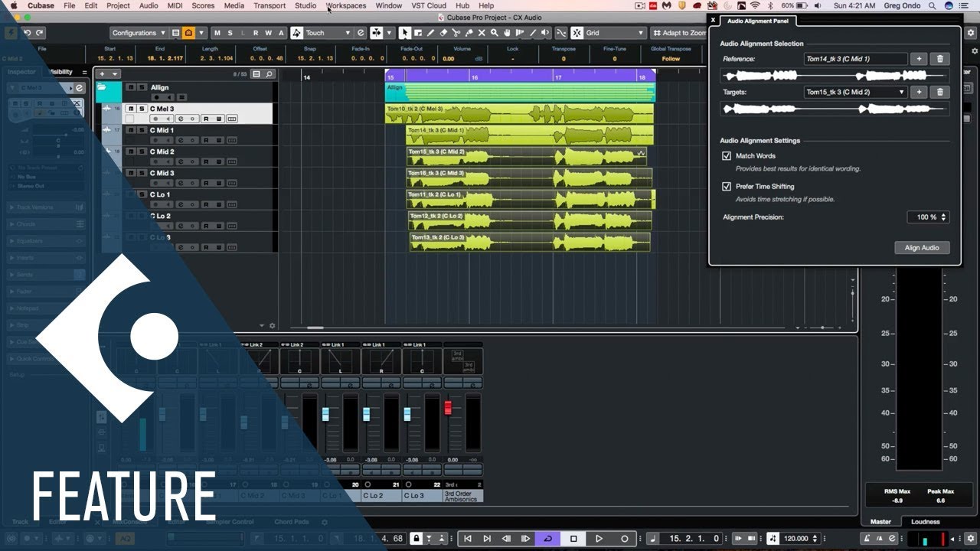
Task: Click the C Lo 2 channel fader
Action: (367, 414)
